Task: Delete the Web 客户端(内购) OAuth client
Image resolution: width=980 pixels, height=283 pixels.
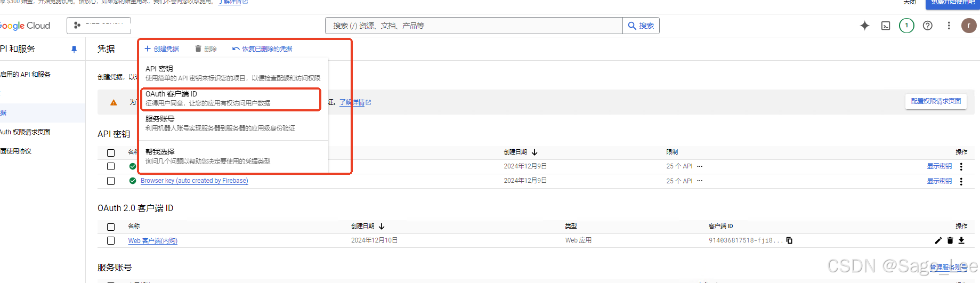Action: coord(950,240)
